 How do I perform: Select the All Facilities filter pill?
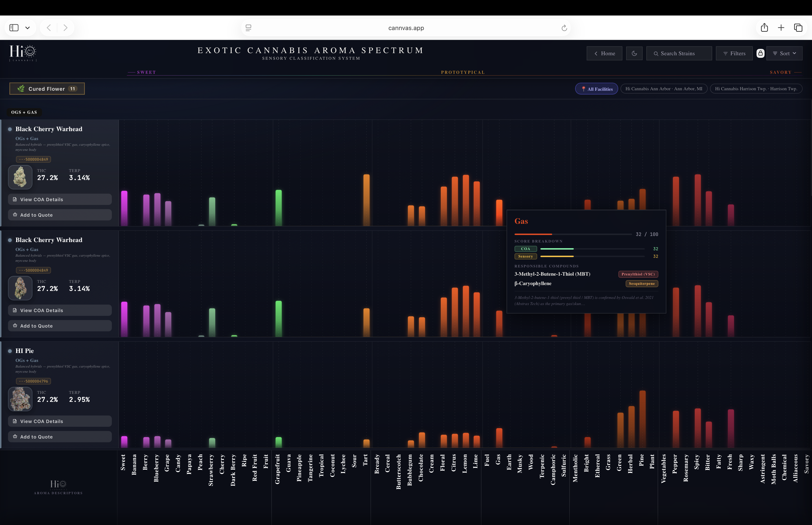[596, 89]
